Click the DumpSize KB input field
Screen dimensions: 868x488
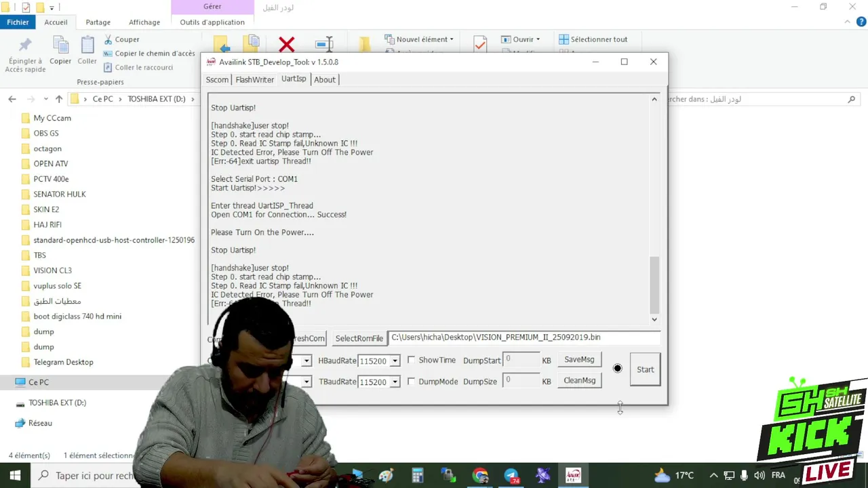tap(521, 381)
